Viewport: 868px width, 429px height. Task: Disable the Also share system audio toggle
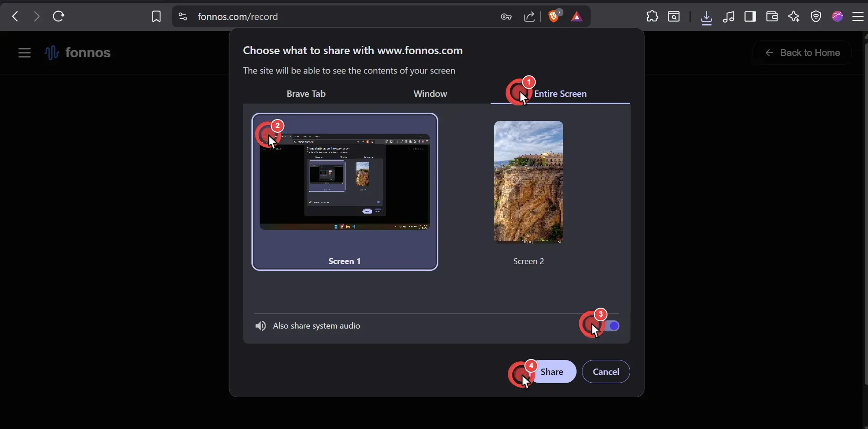pos(611,326)
